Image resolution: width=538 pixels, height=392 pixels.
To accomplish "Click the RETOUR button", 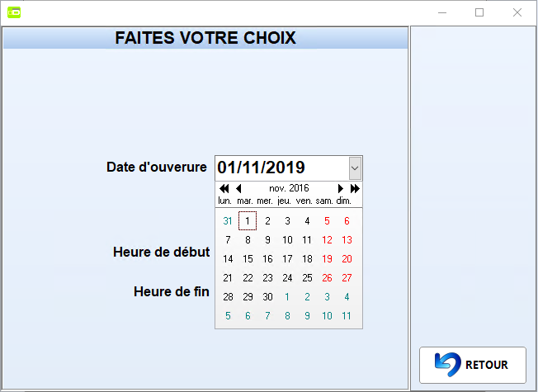I will (473, 365).
